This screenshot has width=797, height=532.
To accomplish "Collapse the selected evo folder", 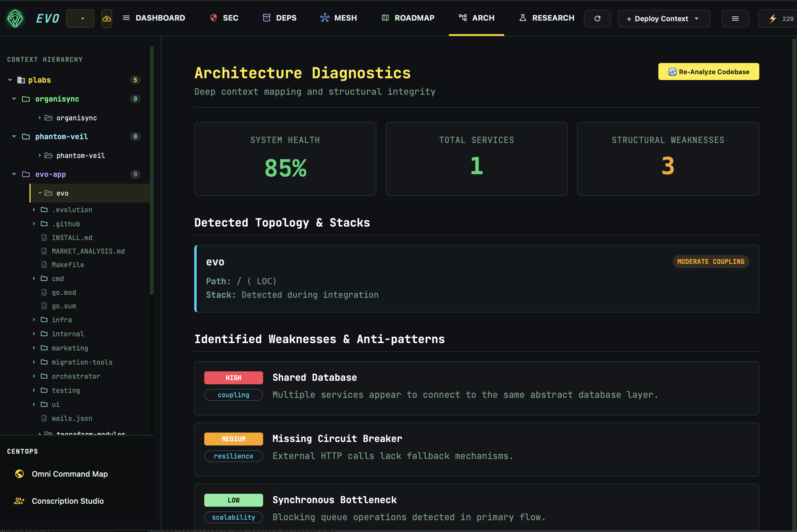I will click(x=40, y=193).
